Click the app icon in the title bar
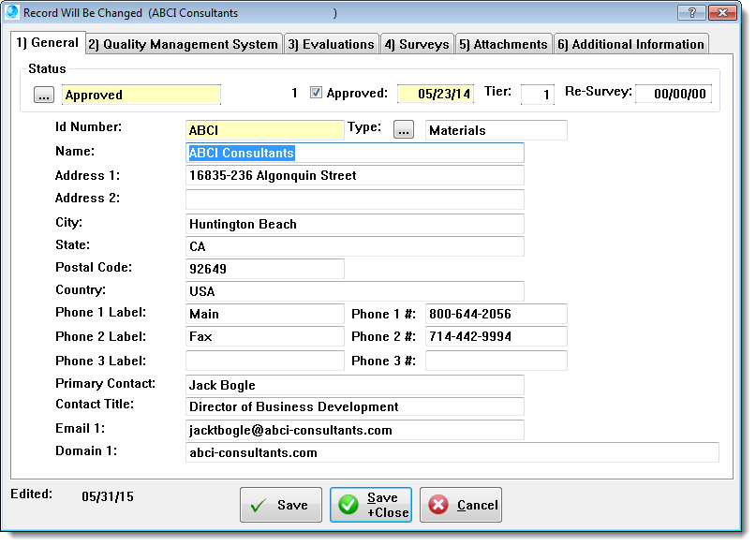The image size is (756, 546). [13, 13]
